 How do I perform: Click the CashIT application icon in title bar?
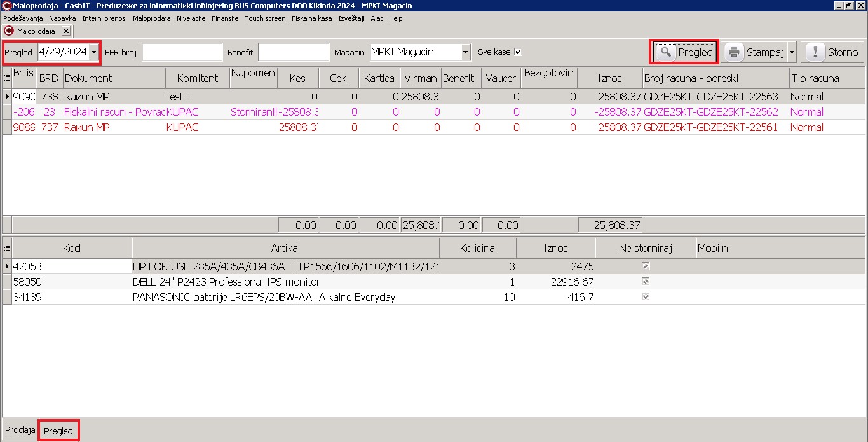[x=6, y=6]
